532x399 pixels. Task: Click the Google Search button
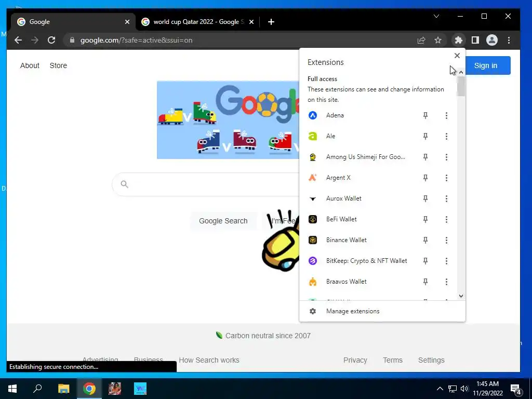click(223, 221)
